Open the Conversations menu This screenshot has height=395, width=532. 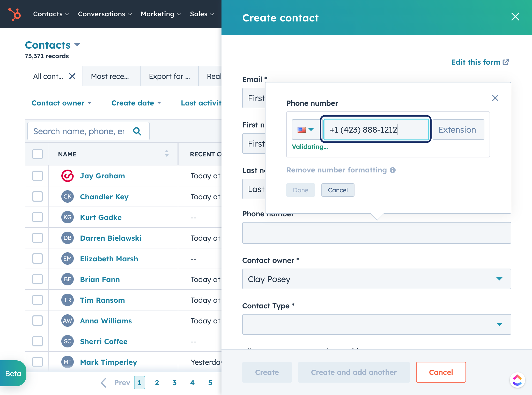[x=105, y=14]
